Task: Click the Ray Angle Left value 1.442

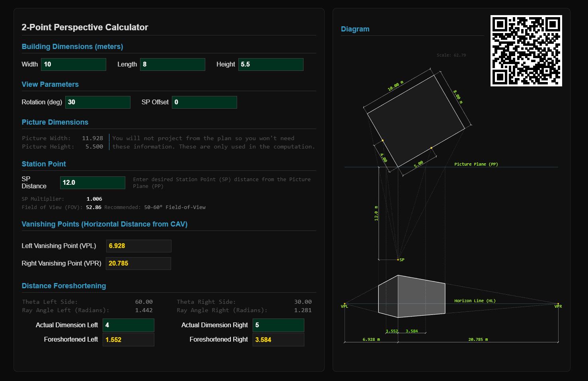Action: tap(144, 310)
